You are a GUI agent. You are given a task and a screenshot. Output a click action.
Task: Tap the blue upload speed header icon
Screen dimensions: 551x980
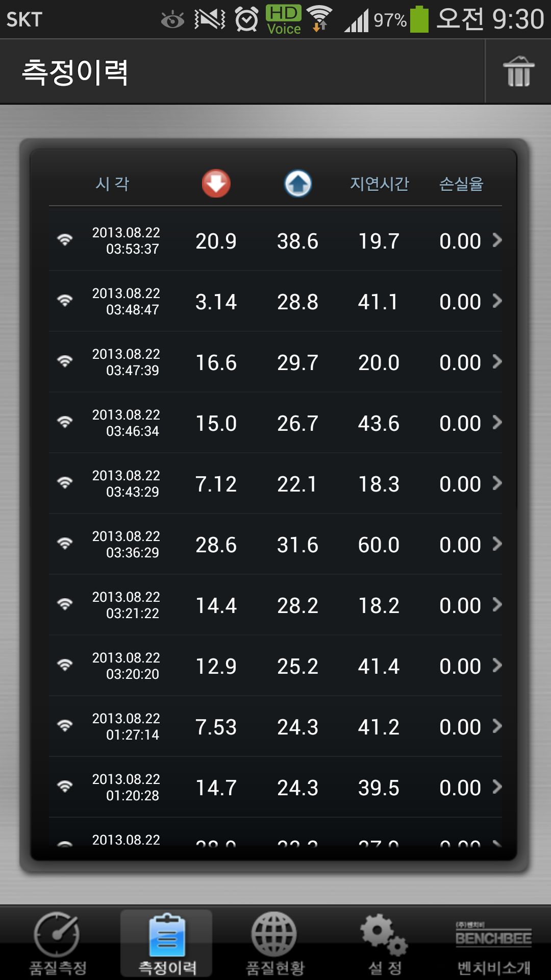[298, 183]
